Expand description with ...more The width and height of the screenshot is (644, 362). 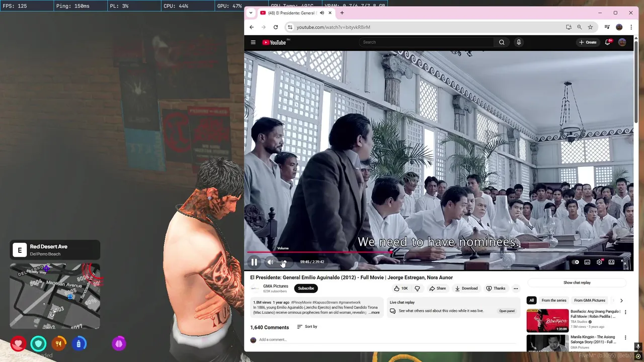click(374, 313)
